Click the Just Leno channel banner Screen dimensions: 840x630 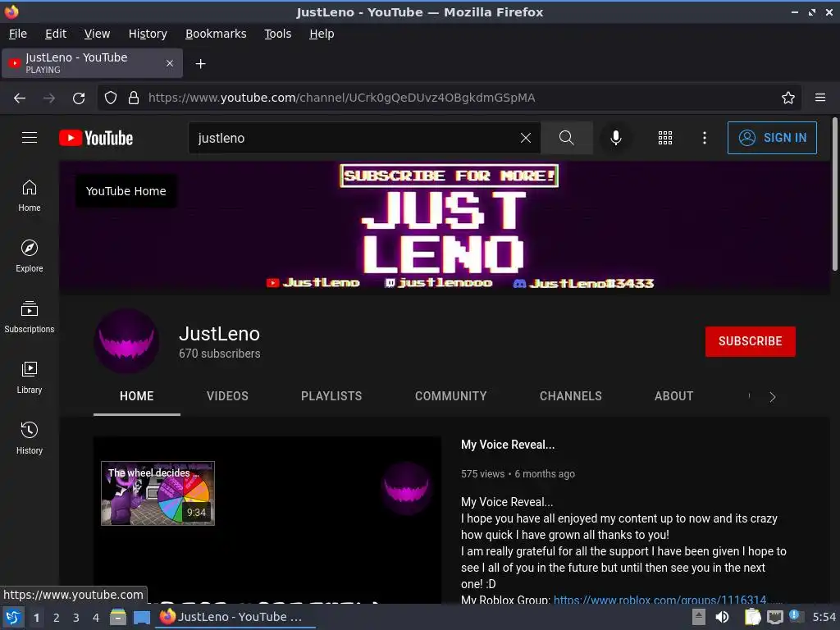[445, 228]
